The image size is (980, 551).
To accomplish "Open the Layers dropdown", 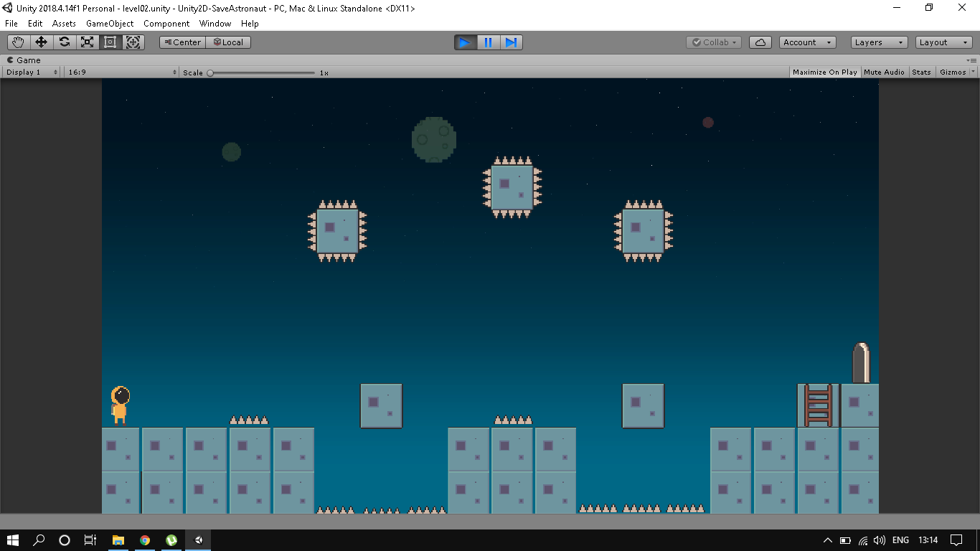I will (x=879, y=42).
